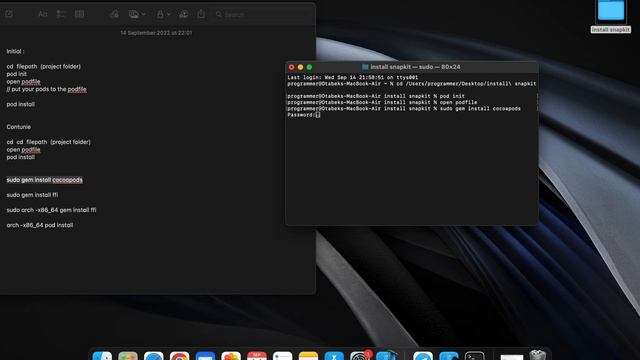Open Finder from the Dock
This screenshot has height=360, width=640.
pos(102,356)
